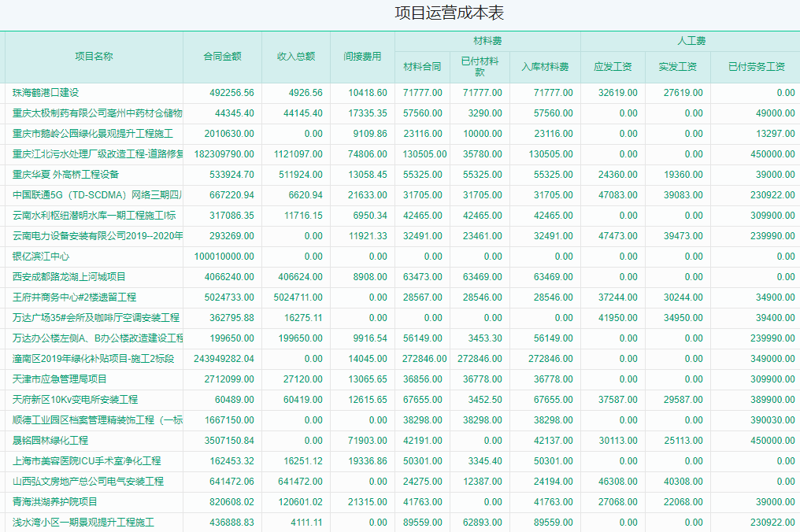The height and width of the screenshot is (532, 800).
Task: Select the 万达办公楼左侧A、B办公楼 project
Action: [x=97, y=338]
